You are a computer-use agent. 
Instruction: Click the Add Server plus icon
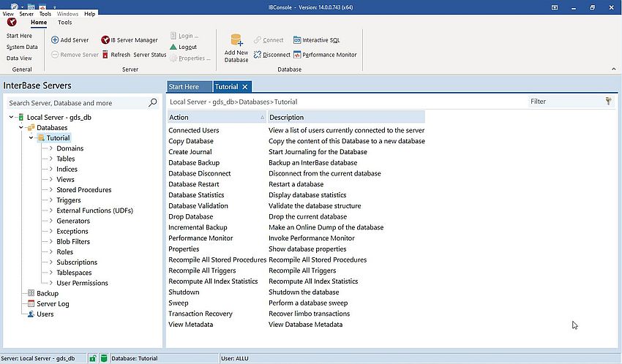click(x=55, y=40)
